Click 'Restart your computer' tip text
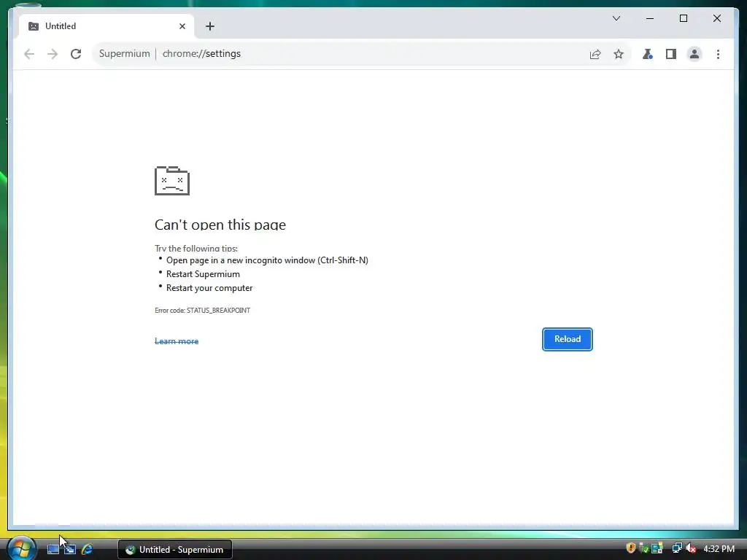Viewport: 747px width, 560px height. (209, 287)
